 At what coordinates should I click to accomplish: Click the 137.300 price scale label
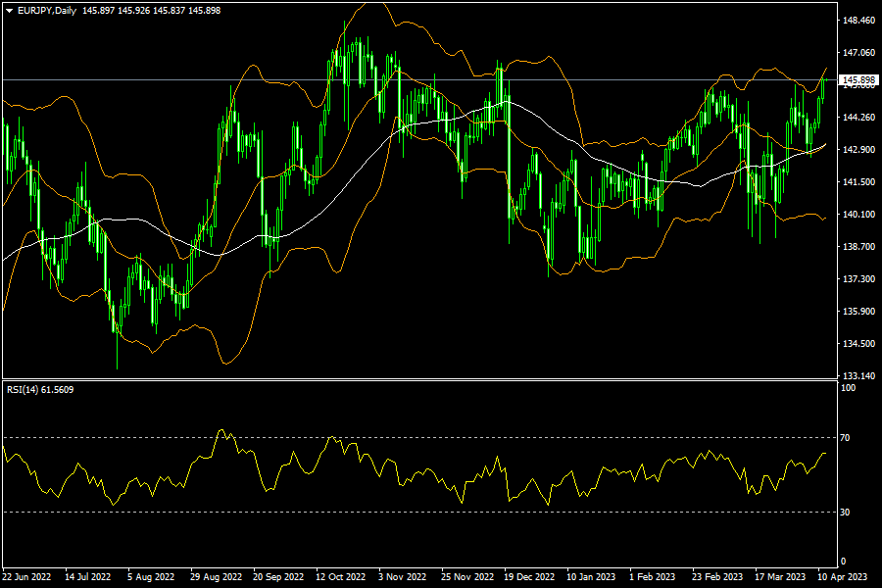click(x=858, y=278)
